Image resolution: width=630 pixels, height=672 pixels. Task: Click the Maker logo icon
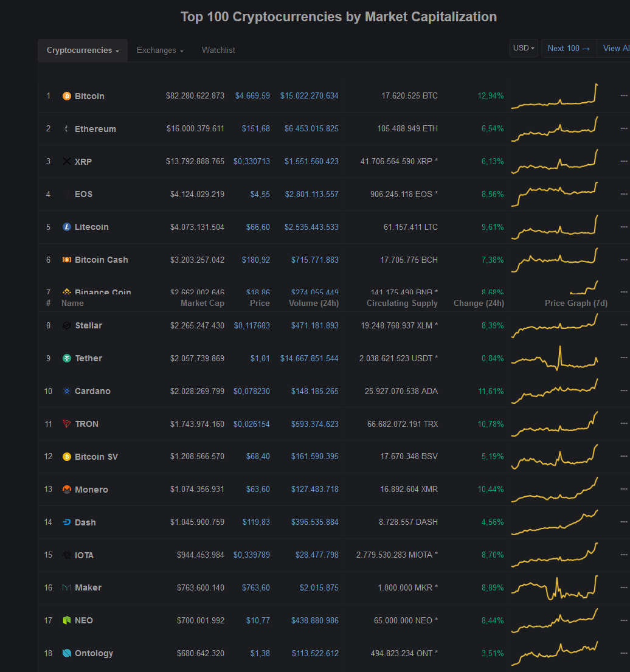(67, 587)
